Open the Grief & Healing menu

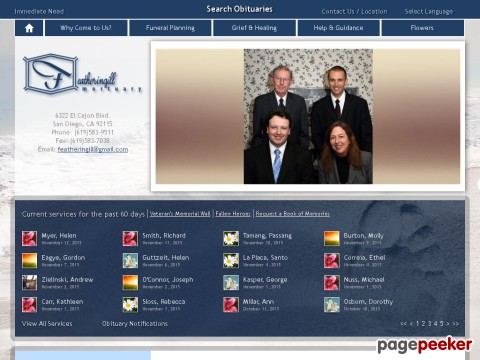pos(254,28)
